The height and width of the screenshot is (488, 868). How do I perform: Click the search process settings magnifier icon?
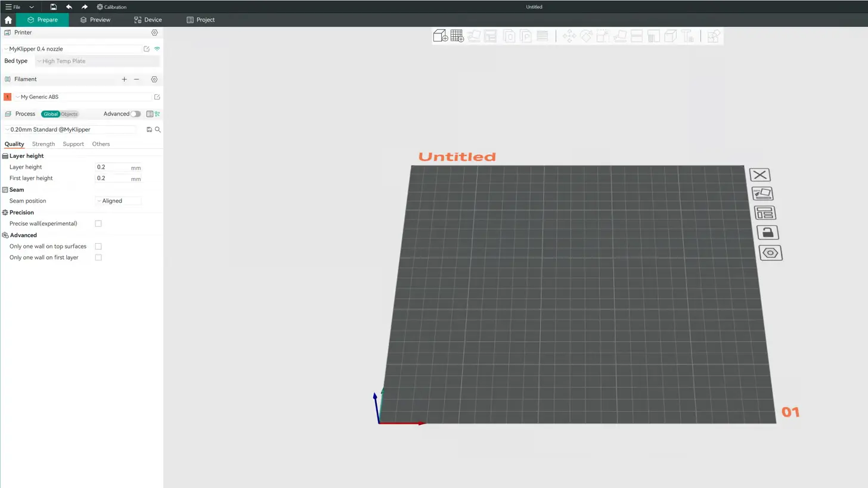pos(158,129)
